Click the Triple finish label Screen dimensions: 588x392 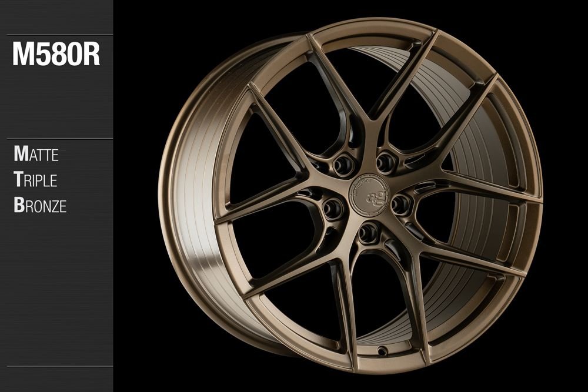tap(35, 180)
